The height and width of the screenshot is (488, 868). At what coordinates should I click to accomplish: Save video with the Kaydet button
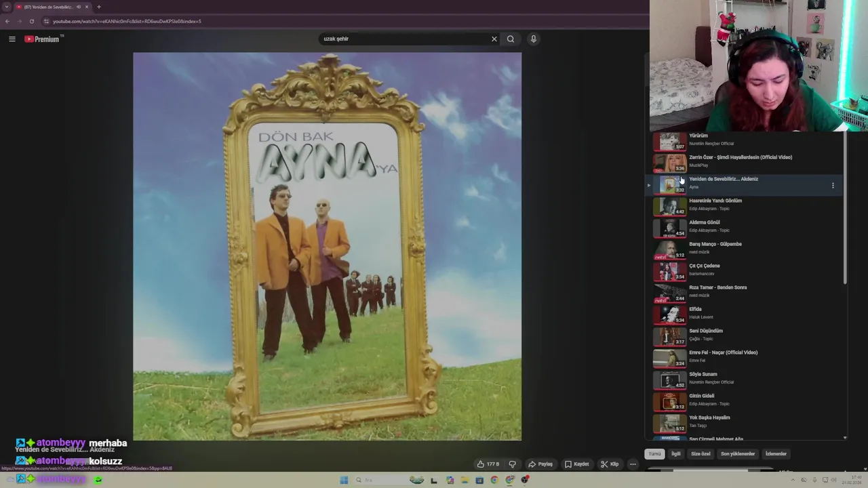click(577, 464)
